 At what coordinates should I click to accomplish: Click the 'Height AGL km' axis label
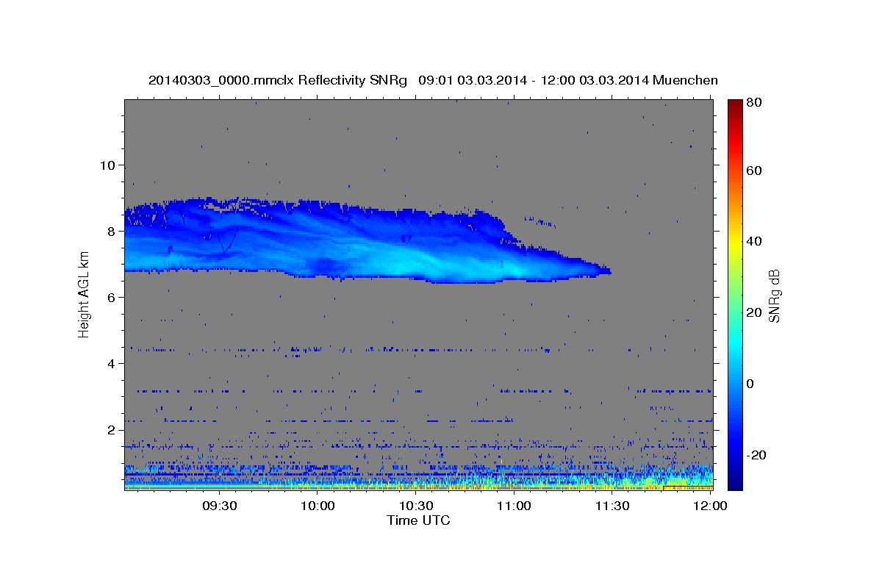click(85, 293)
